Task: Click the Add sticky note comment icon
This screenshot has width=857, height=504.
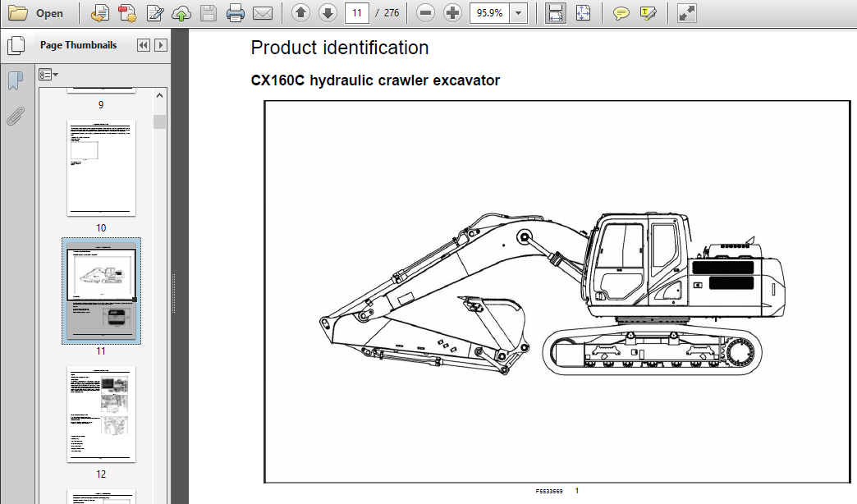Action: (621, 13)
